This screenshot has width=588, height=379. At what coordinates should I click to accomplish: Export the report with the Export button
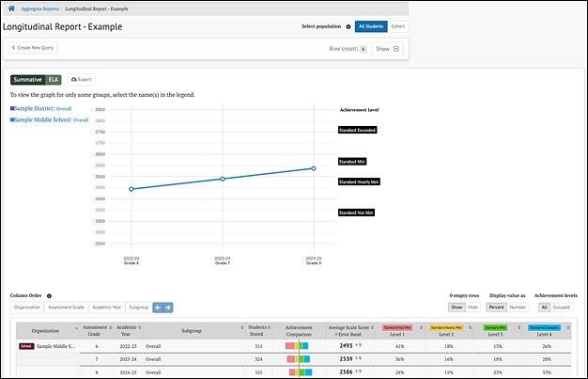(x=81, y=80)
